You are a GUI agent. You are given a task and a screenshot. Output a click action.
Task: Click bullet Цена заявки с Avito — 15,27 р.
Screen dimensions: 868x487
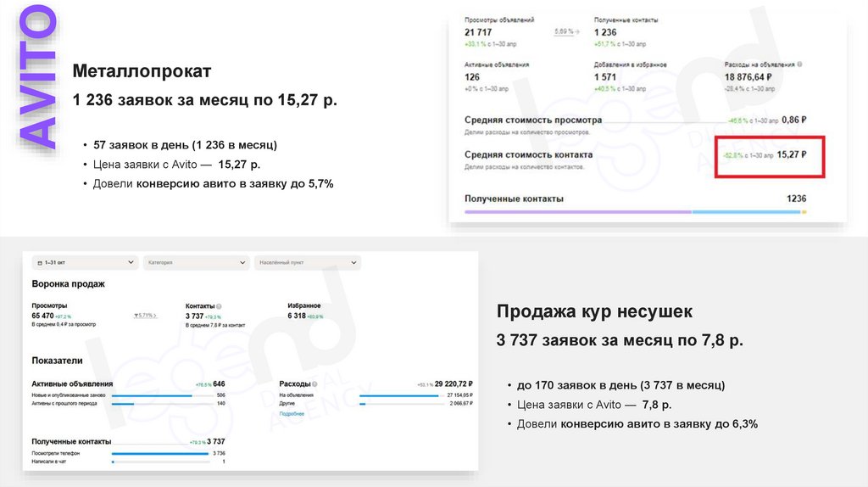pos(176,165)
